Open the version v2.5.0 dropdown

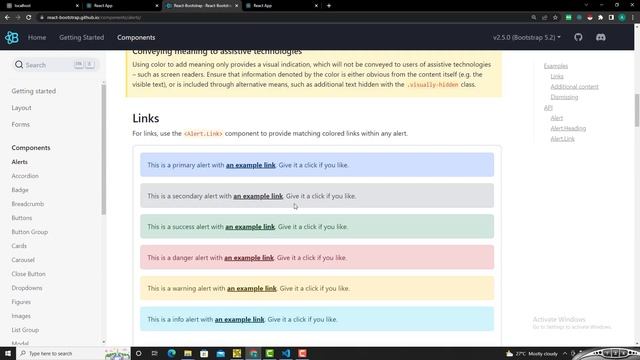[x=527, y=38]
